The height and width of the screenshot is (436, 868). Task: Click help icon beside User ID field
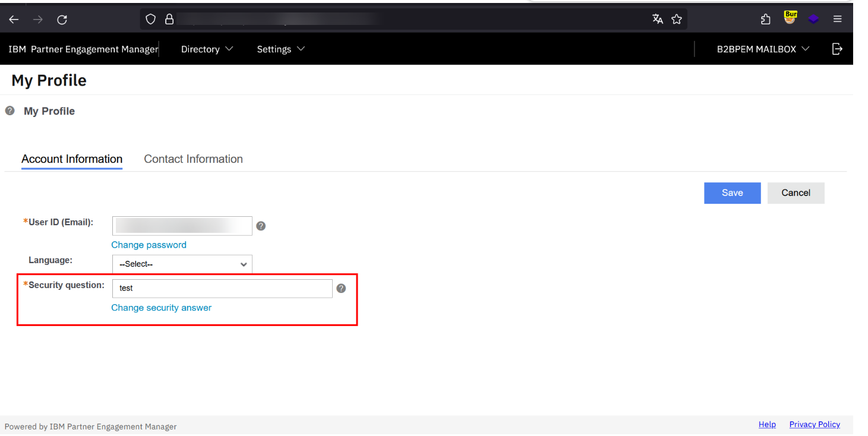pyautogui.click(x=260, y=226)
